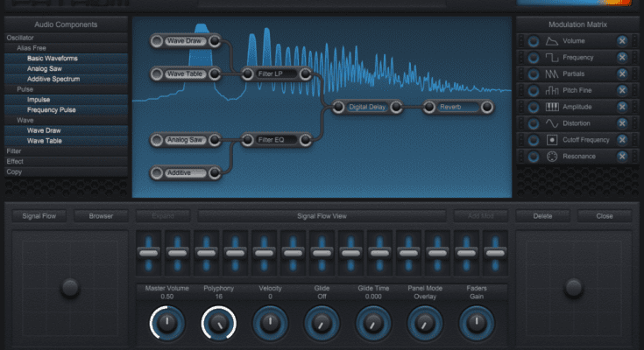Remove the Cutoff Frequency row with its X
Screen dimensions: 644x350
coord(622,140)
